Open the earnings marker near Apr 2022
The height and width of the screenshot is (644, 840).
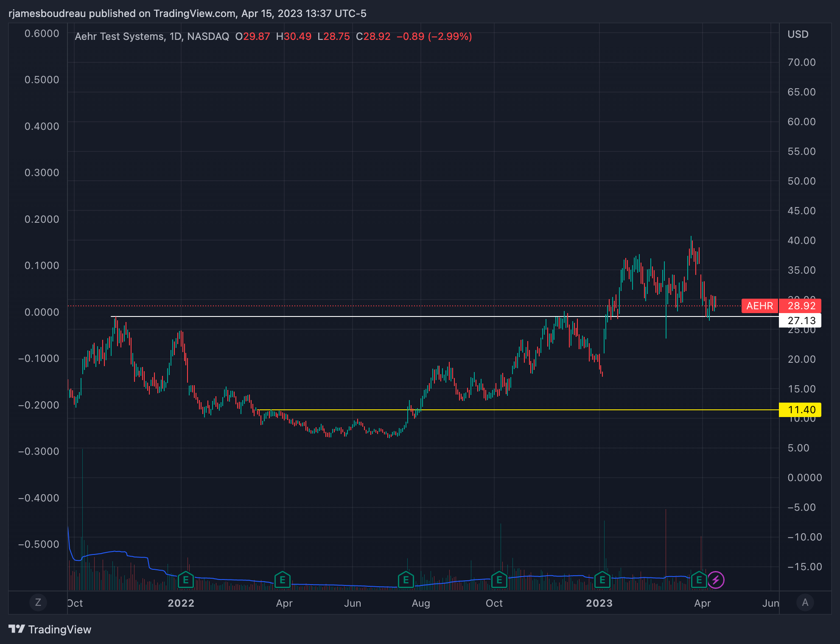point(282,580)
